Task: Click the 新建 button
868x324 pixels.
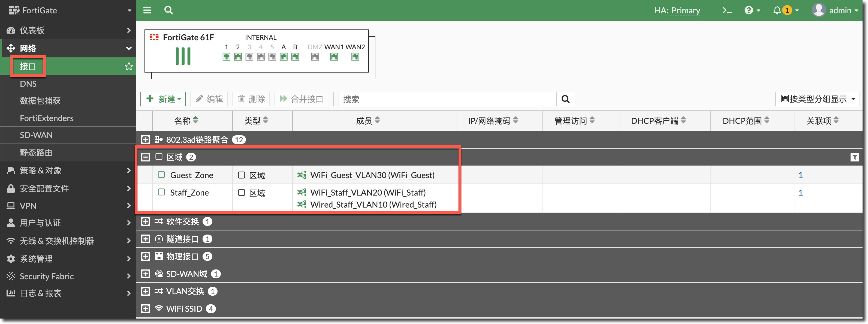Action: point(163,99)
